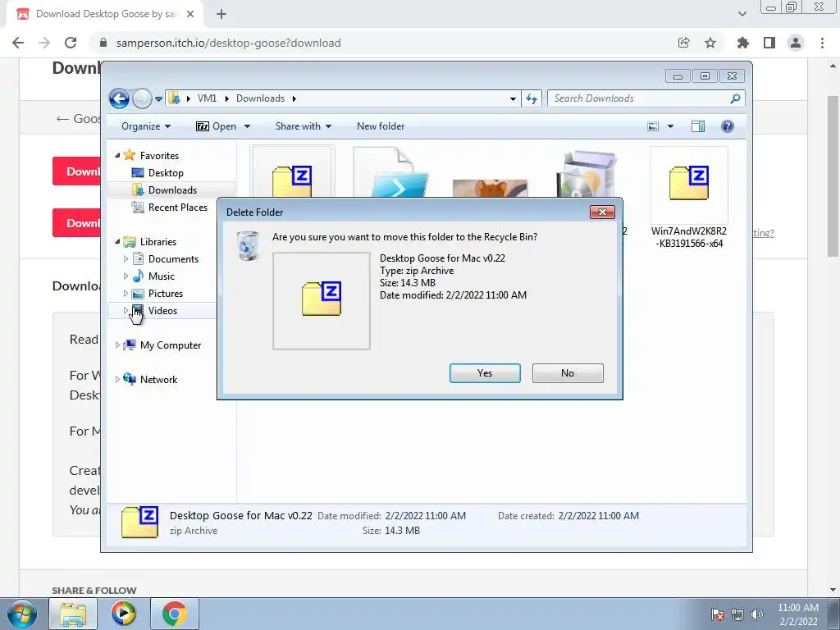Screen dimensions: 840x630
Task: Click Chrome icon on taskbar
Action: pos(175,614)
